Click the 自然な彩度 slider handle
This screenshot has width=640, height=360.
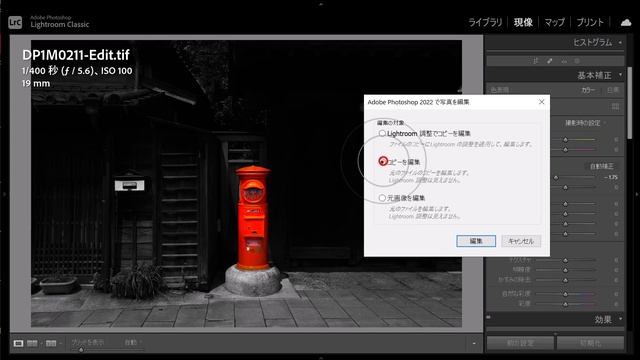coord(565,294)
